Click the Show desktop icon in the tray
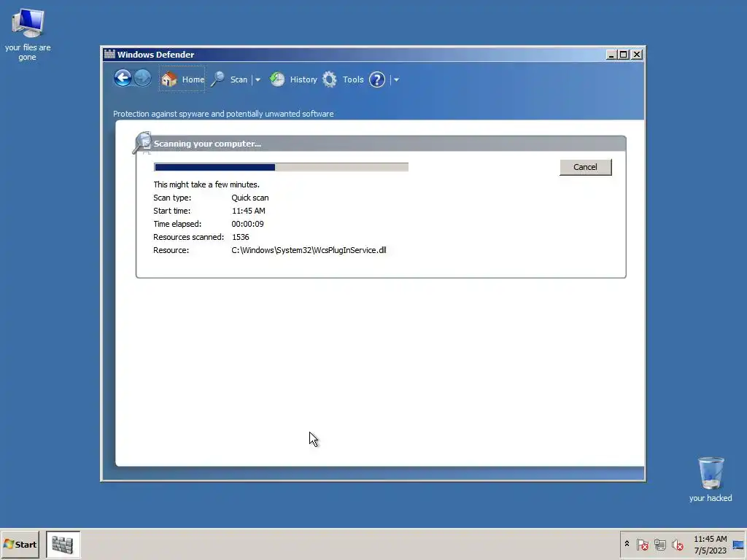Image resolution: width=747 pixels, height=560 pixels. tap(738, 545)
